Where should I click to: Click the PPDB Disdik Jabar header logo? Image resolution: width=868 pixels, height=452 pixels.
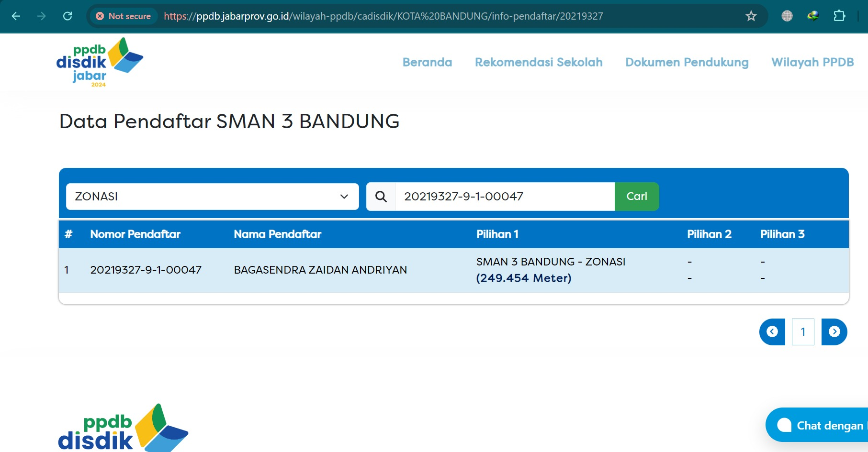(x=100, y=62)
